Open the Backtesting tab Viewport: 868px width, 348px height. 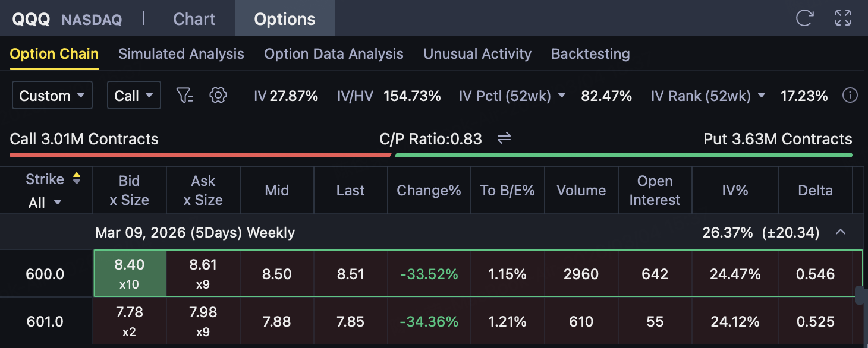coord(590,54)
